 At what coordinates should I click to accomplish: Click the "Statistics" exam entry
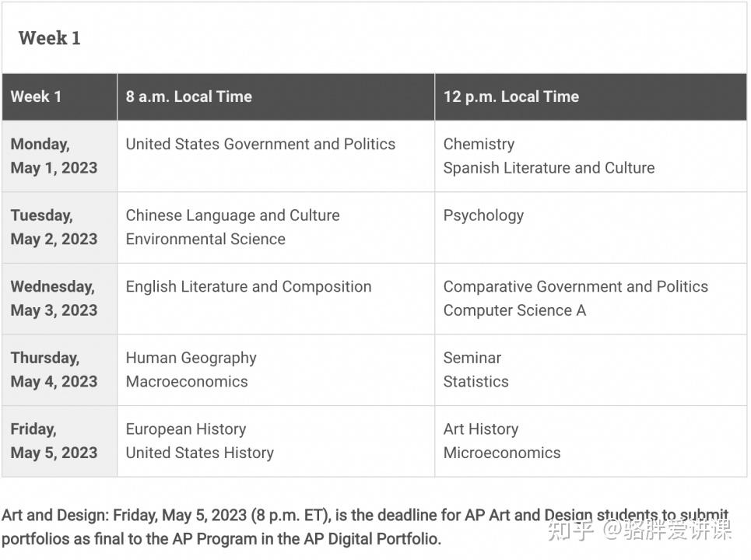pos(476,381)
